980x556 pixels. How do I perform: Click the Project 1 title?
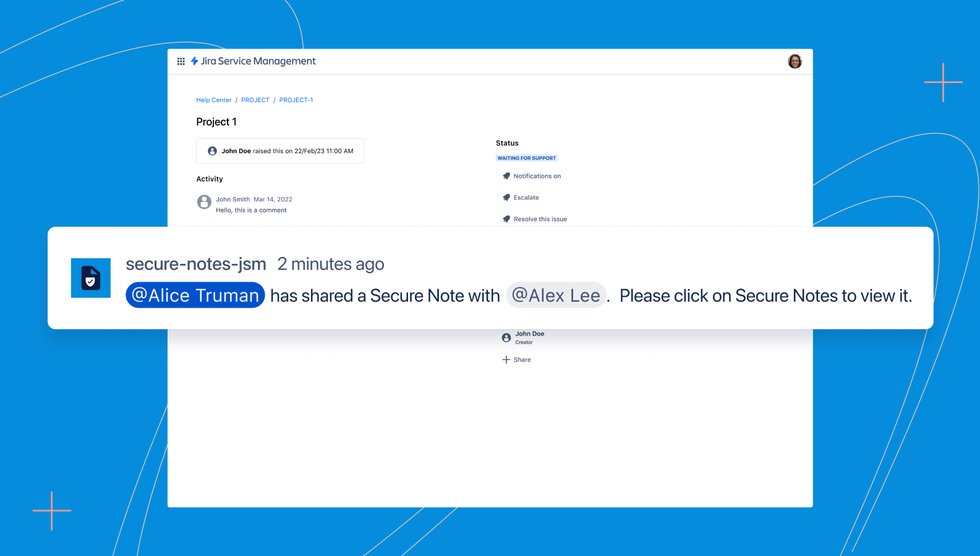click(216, 122)
